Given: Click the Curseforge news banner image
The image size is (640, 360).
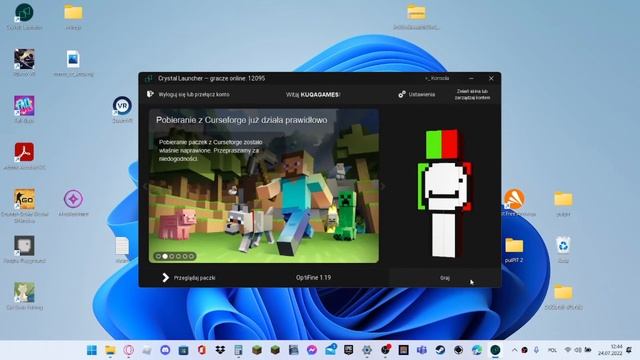Looking at the screenshot, I should pos(264,186).
